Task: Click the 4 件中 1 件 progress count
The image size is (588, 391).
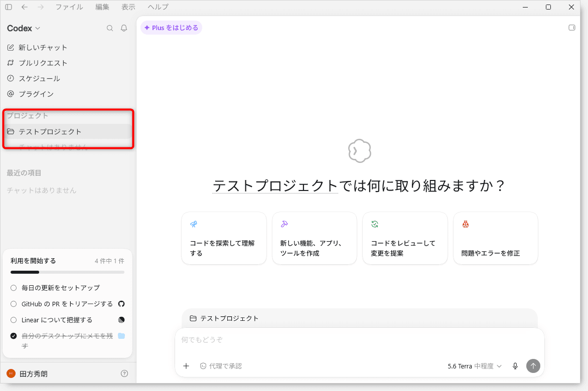Action: 109,261
